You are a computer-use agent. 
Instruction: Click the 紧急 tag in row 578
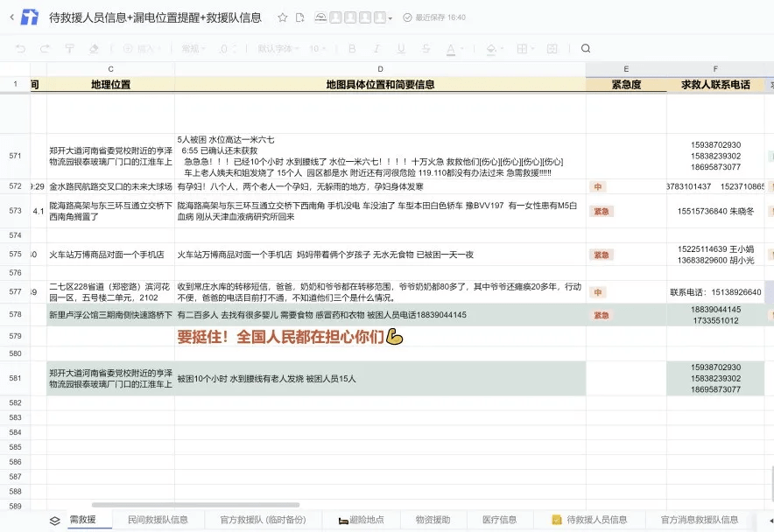click(x=602, y=315)
